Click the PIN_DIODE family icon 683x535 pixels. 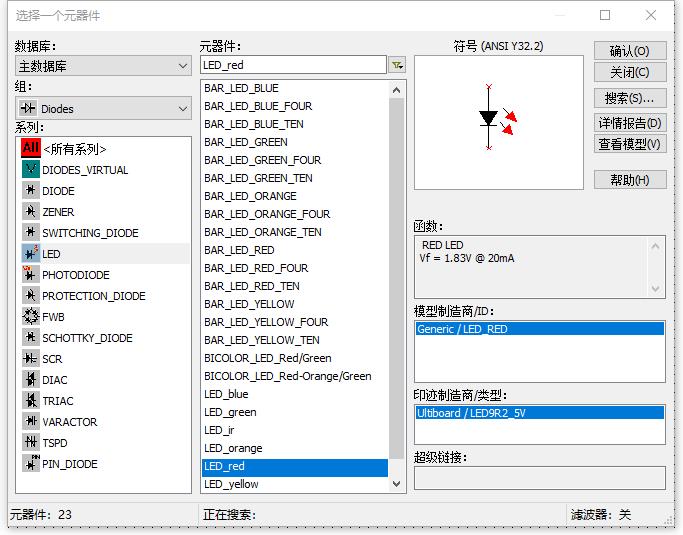(30, 463)
